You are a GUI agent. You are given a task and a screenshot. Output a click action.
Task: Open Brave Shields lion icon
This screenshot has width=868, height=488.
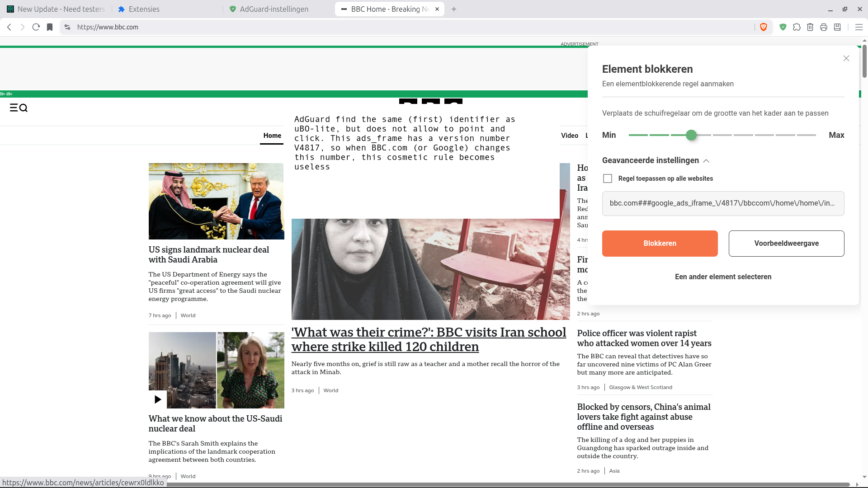tap(764, 27)
